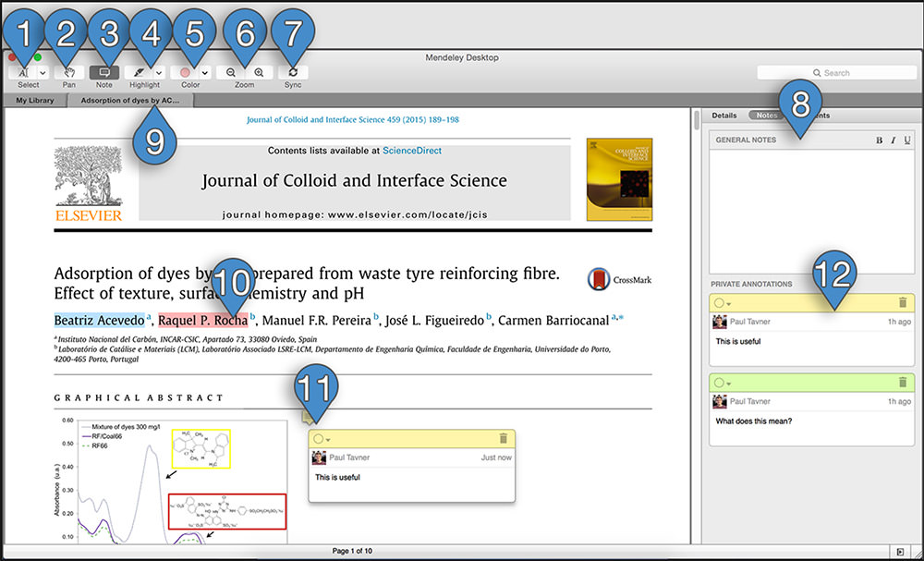Click the "Page 1 of 10" status text

point(352,552)
